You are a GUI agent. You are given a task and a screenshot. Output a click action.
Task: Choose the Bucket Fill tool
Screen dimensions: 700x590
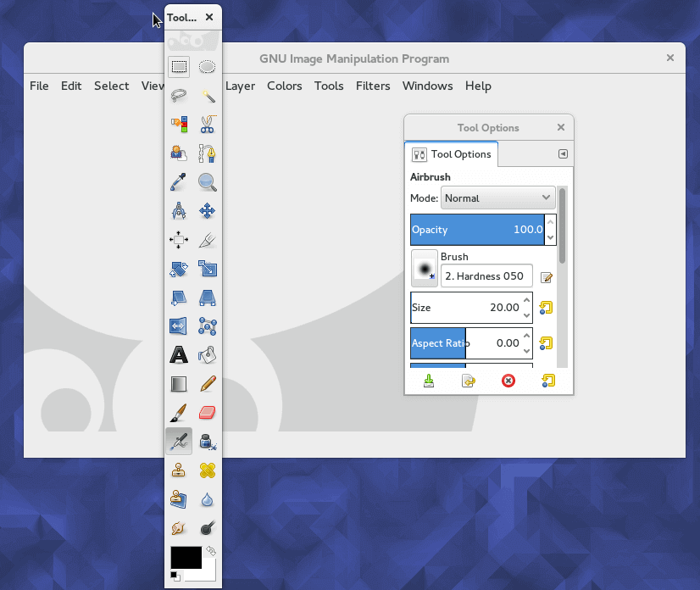click(207, 355)
